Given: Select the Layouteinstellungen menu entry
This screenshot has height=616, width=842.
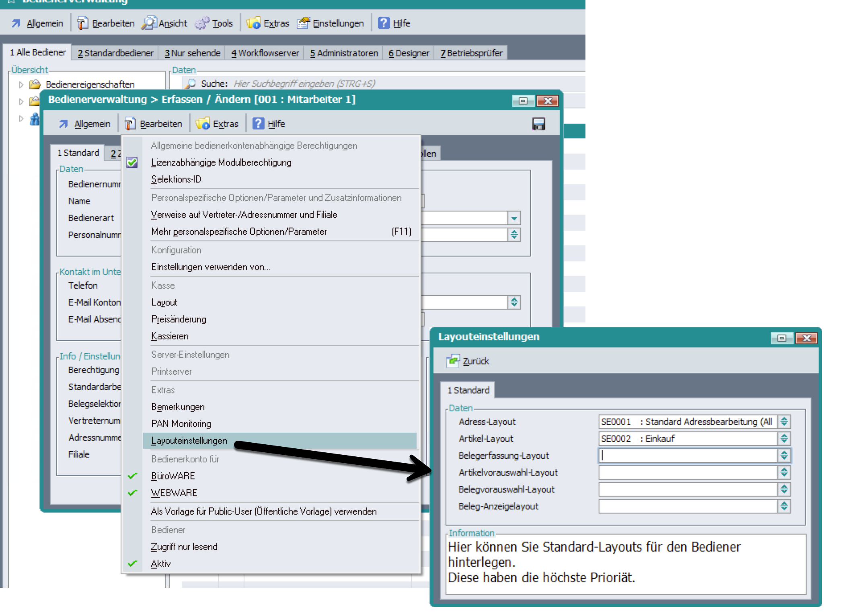Looking at the screenshot, I should coord(189,441).
